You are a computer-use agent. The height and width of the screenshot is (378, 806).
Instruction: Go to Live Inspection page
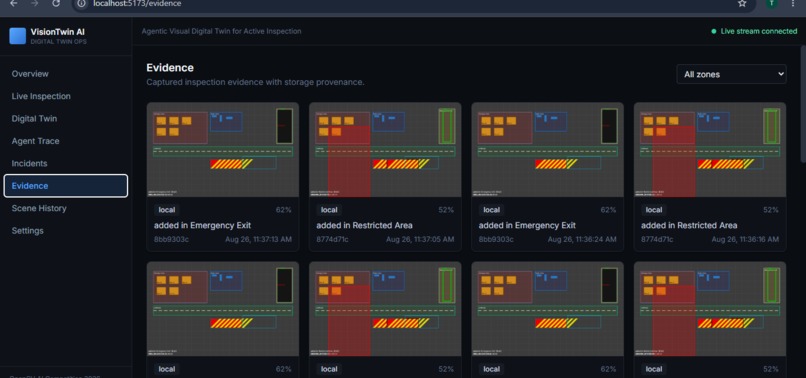(x=66, y=96)
